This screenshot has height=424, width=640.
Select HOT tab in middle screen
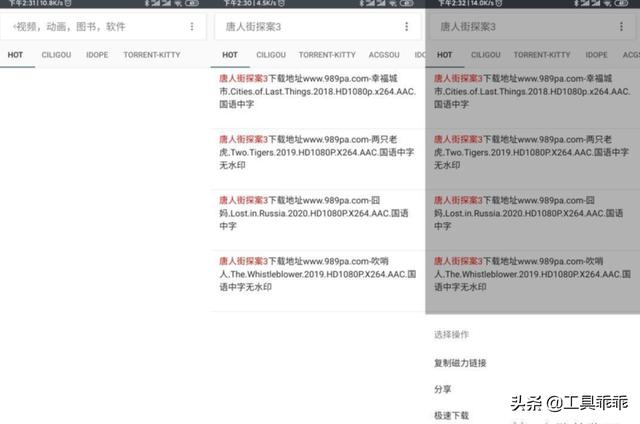(x=230, y=55)
